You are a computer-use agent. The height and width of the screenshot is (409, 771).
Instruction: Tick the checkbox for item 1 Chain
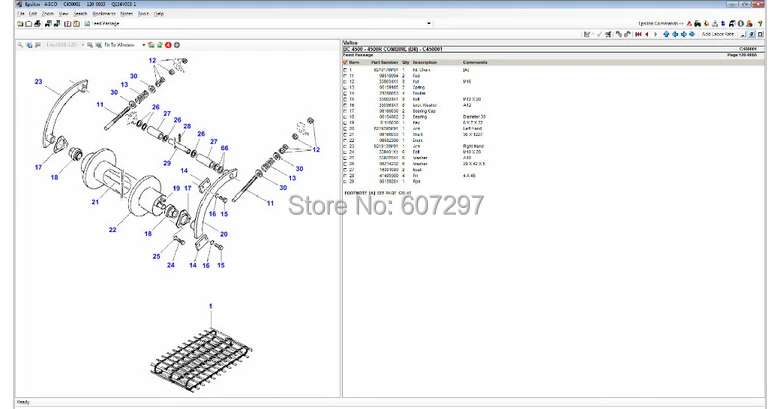[x=345, y=70]
